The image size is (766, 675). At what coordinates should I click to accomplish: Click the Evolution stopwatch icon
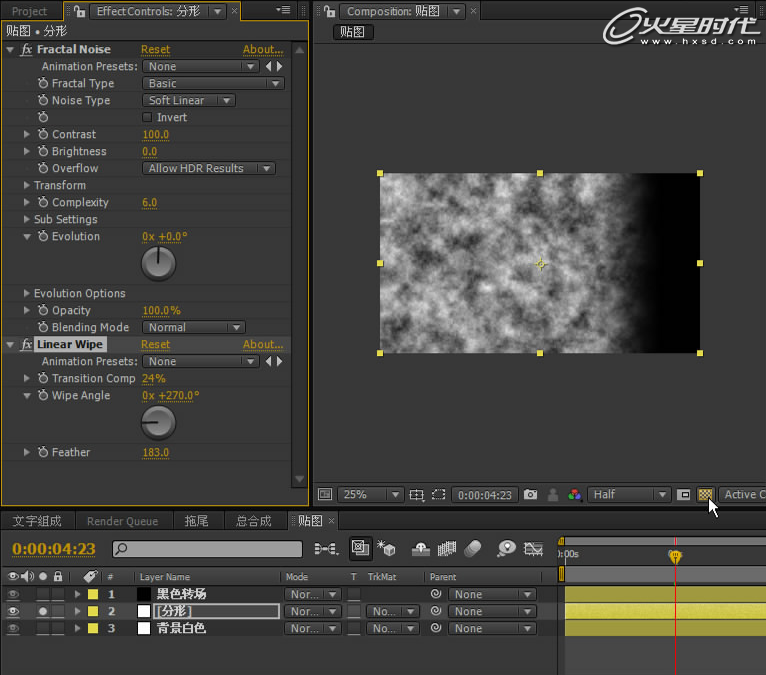[43, 237]
